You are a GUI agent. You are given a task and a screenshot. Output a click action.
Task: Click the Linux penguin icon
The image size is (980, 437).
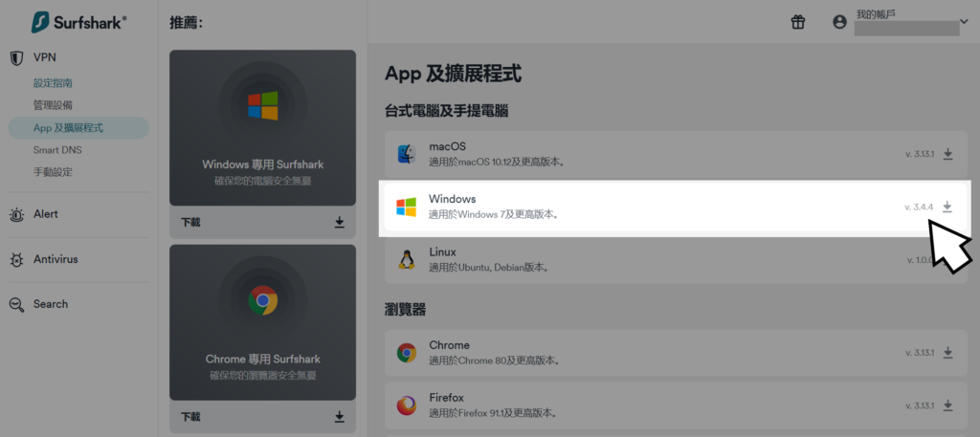point(406,259)
